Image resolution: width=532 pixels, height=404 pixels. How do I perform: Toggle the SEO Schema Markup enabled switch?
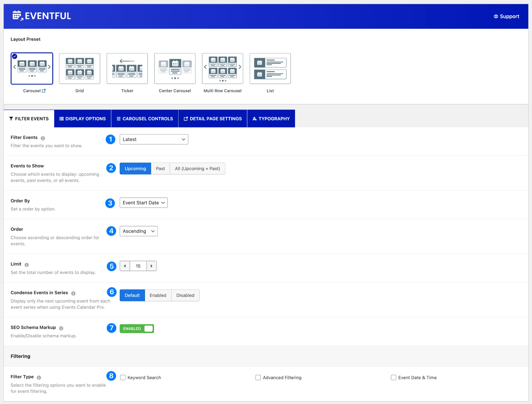[x=137, y=329]
